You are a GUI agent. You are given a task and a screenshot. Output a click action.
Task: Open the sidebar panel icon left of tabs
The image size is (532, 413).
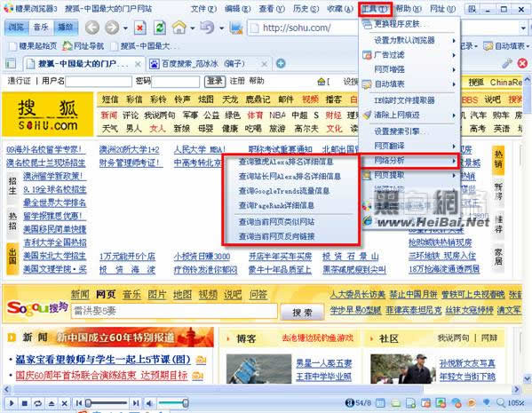(x=11, y=63)
